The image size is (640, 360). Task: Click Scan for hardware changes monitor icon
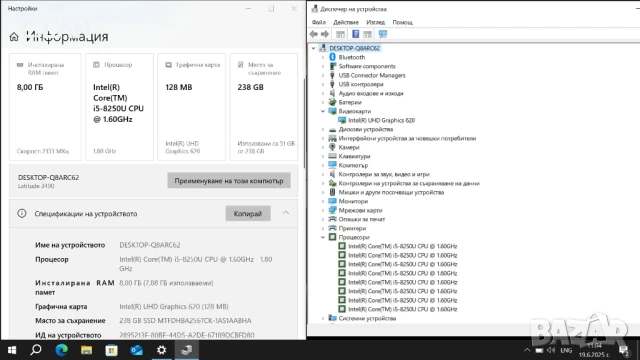tap(382, 34)
